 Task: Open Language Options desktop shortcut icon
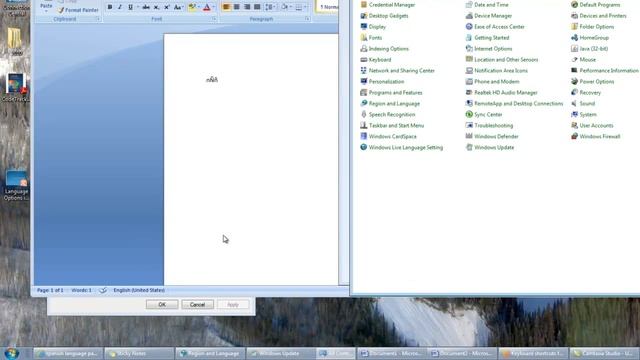(x=16, y=186)
